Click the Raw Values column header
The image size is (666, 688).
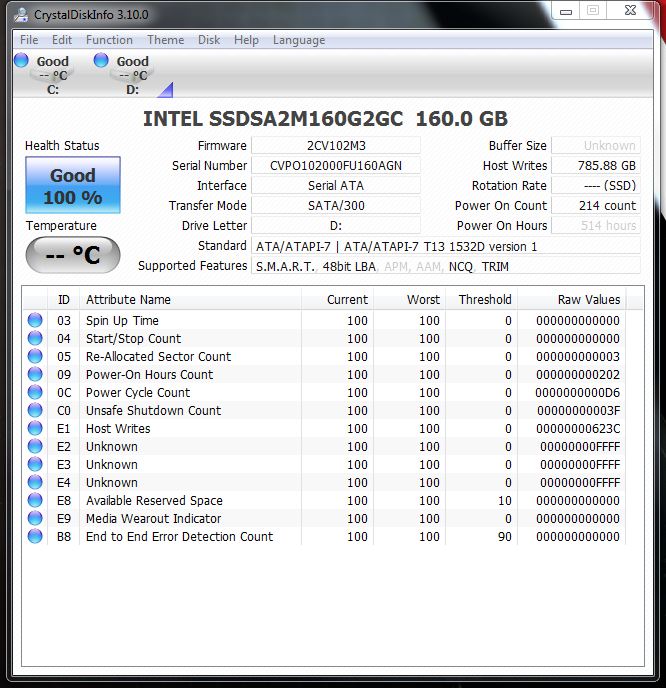pyautogui.click(x=572, y=300)
